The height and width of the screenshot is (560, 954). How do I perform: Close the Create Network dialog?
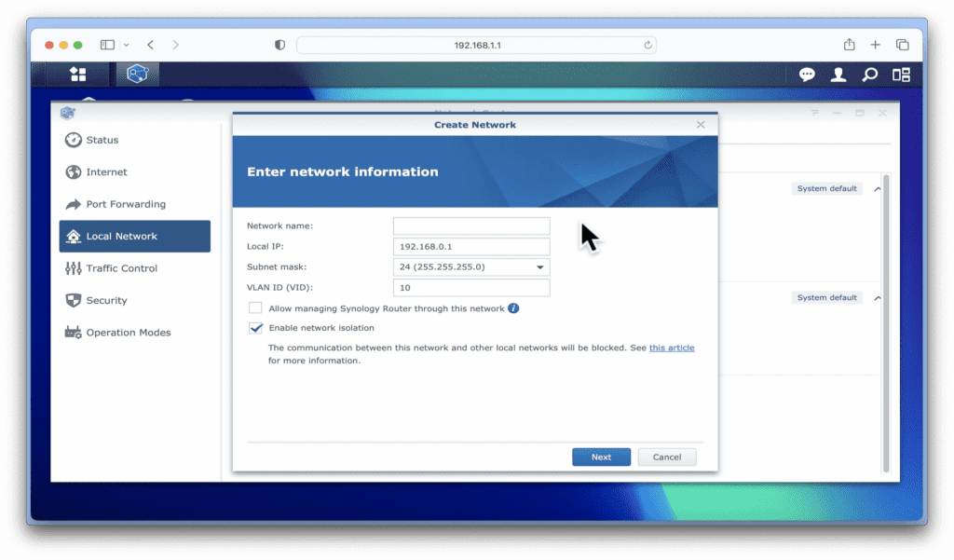click(x=701, y=125)
